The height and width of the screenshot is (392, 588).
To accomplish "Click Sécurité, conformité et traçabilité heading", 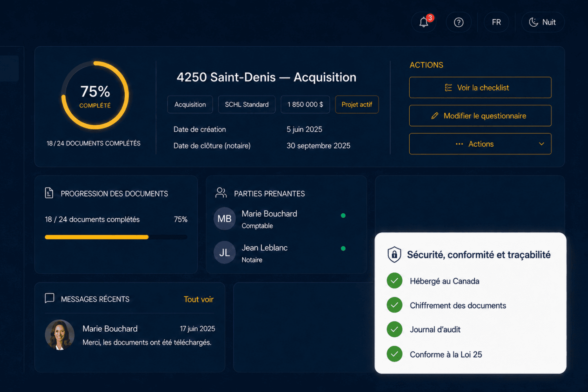I will 479,255.
